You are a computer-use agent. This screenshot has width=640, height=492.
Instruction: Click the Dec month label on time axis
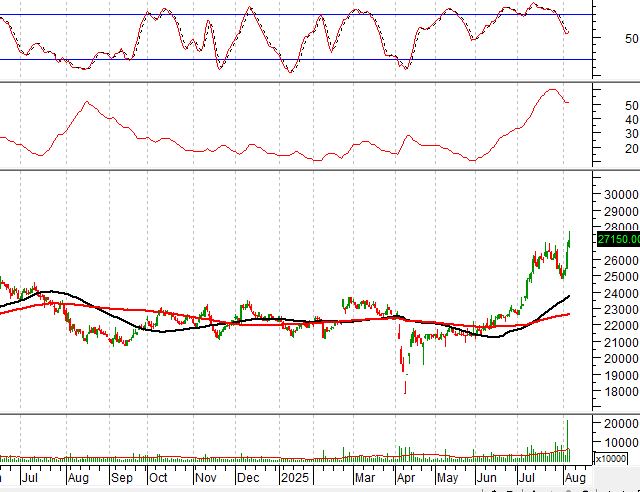click(250, 478)
